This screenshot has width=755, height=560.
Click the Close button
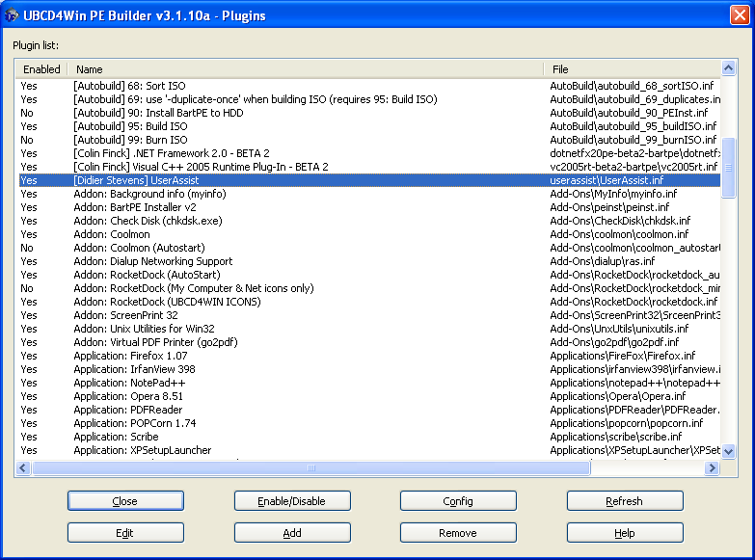pos(125,501)
